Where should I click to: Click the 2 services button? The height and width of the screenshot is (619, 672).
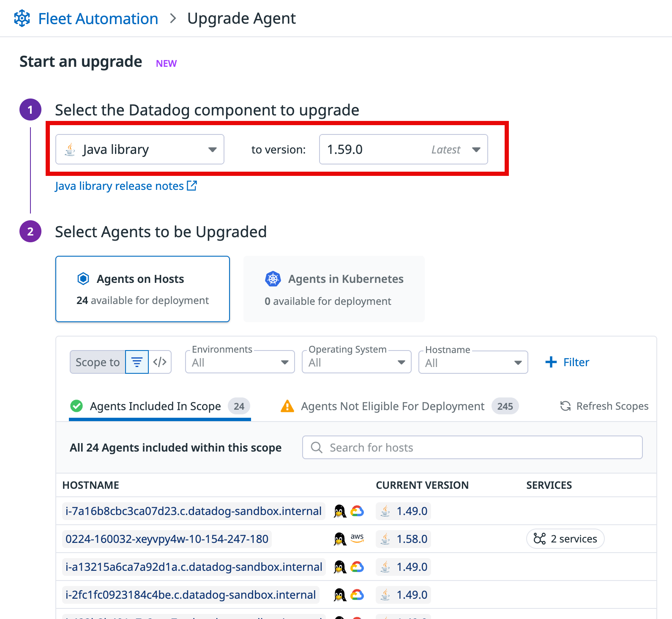565,539
